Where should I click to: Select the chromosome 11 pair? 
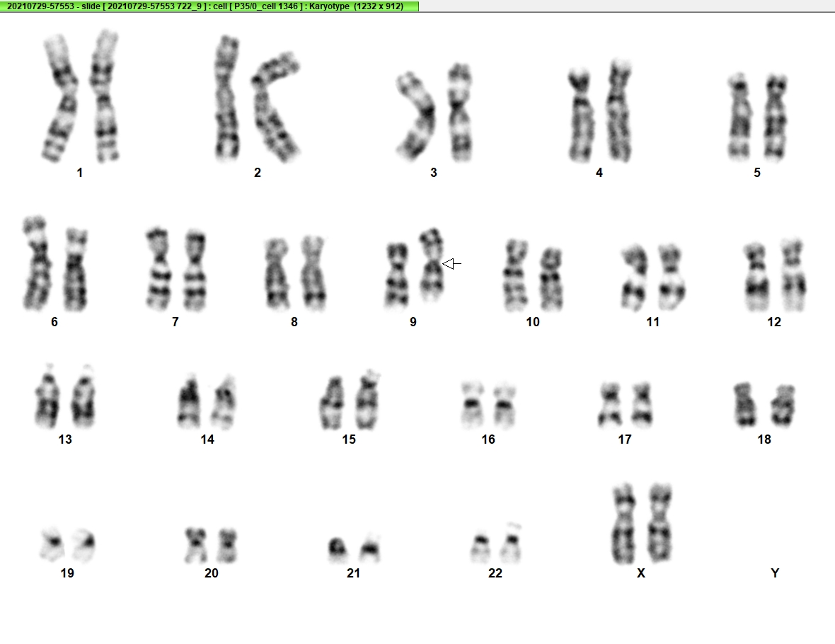coord(653,277)
